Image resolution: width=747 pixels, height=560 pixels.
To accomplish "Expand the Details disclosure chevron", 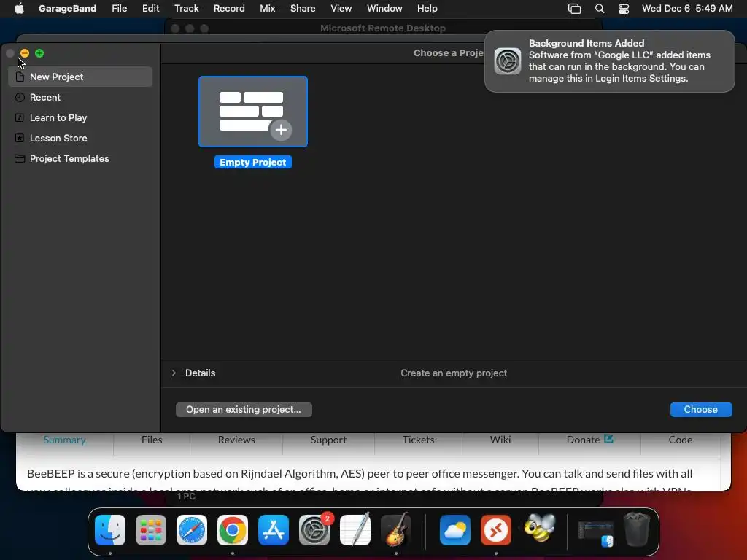I will [174, 373].
